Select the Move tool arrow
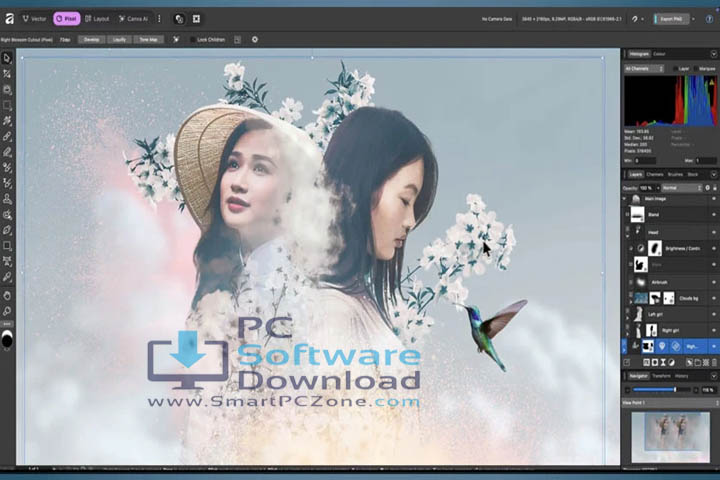Image resolution: width=720 pixels, height=480 pixels. 7,58
